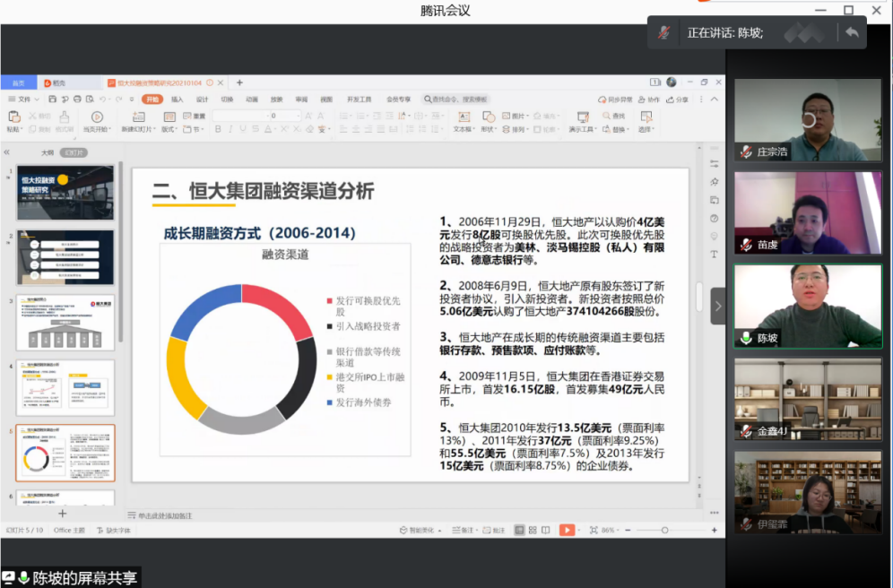Click the 分享 share button
The image size is (893, 588).
[679, 99]
